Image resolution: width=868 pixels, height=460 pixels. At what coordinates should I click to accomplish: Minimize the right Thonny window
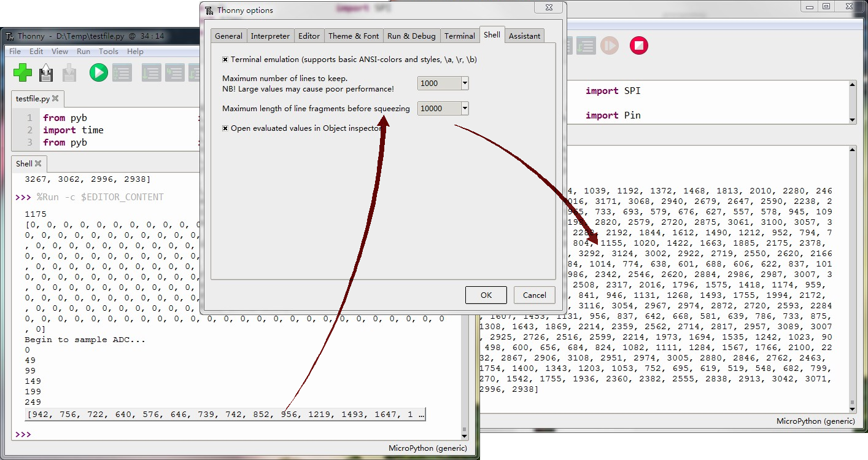tap(810, 6)
